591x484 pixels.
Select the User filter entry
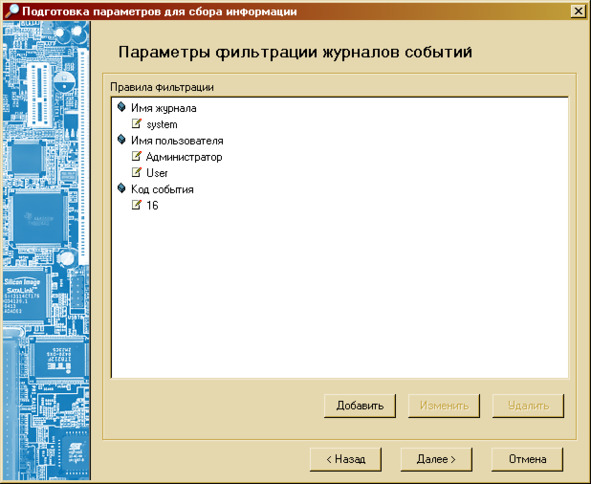(x=157, y=173)
